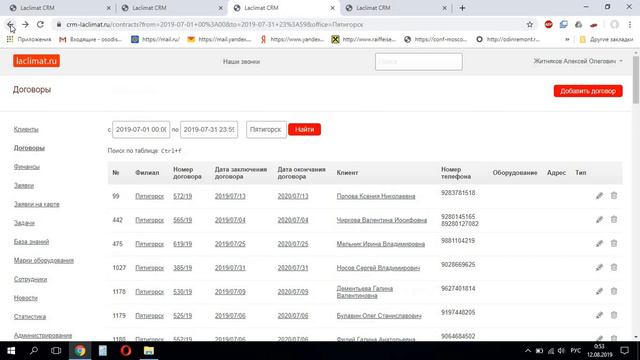Screen dimensions: 640x360
Task: Edit contract 619/19 with pencil icon
Action: point(599,244)
